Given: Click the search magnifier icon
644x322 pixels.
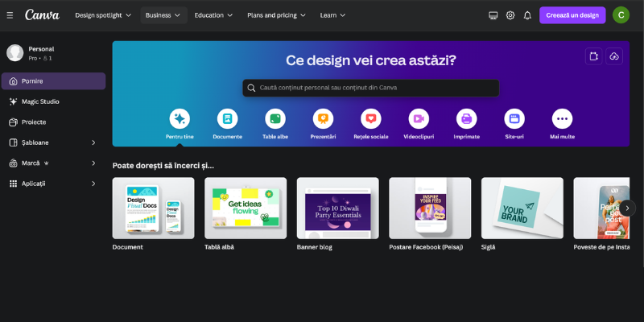Looking at the screenshot, I should (x=251, y=88).
